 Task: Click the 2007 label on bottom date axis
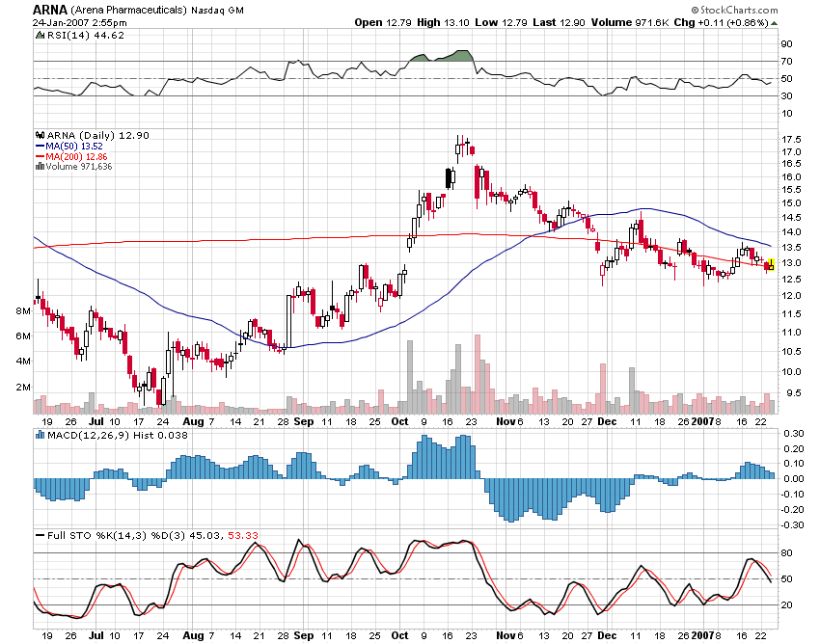click(x=700, y=635)
